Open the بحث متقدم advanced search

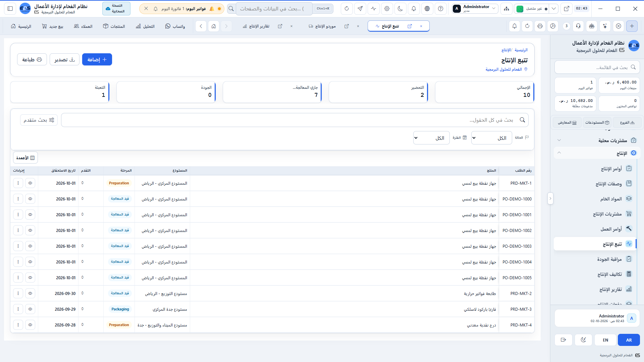(x=39, y=120)
